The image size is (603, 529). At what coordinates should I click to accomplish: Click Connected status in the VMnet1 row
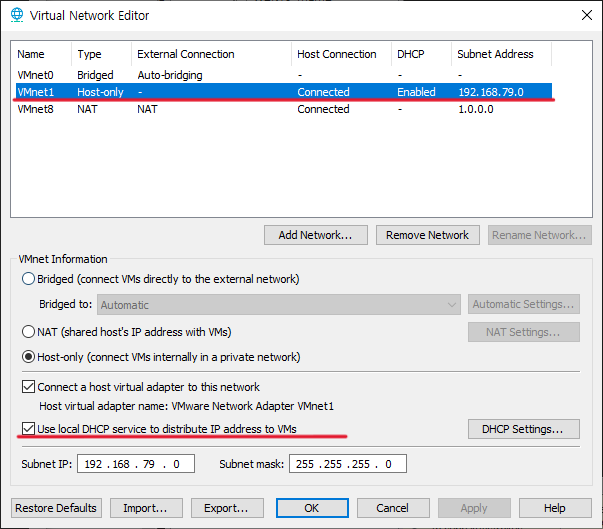click(x=323, y=92)
